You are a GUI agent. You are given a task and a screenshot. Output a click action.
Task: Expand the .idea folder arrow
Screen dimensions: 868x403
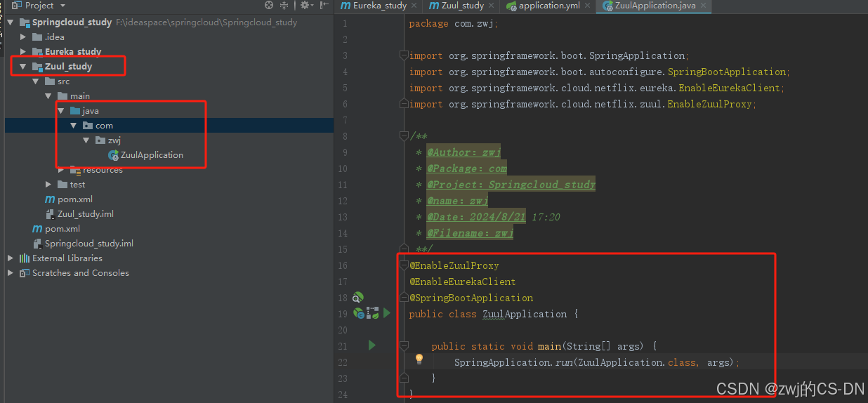pyautogui.click(x=23, y=37)
